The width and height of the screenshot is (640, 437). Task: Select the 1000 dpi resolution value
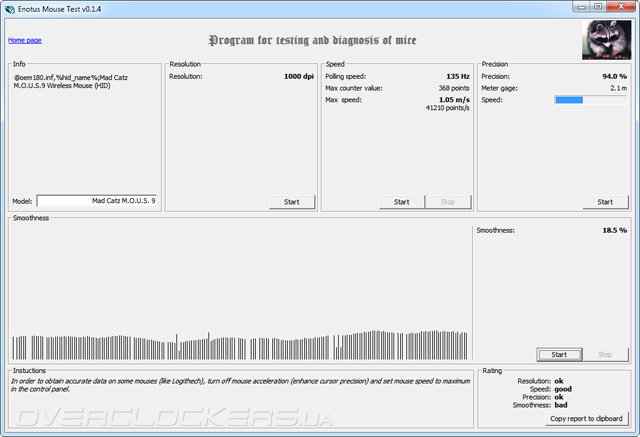299,76
